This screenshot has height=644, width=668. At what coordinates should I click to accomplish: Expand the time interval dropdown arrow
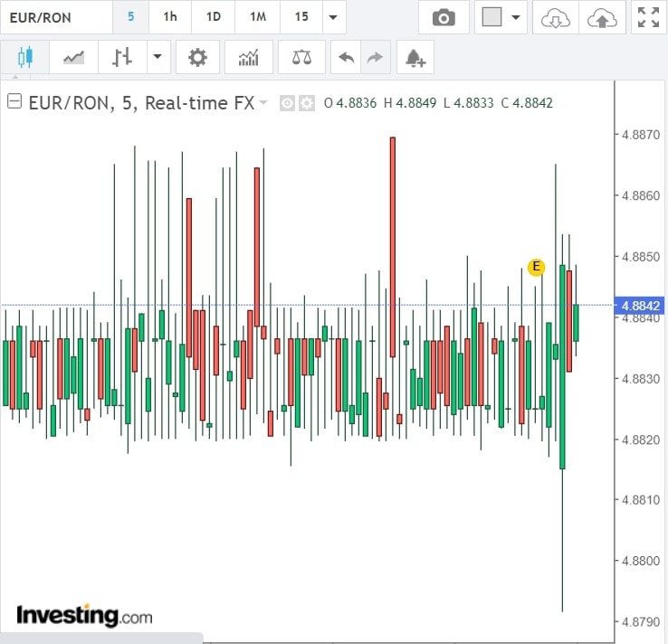pyautogui.click(x=334, y=17)
